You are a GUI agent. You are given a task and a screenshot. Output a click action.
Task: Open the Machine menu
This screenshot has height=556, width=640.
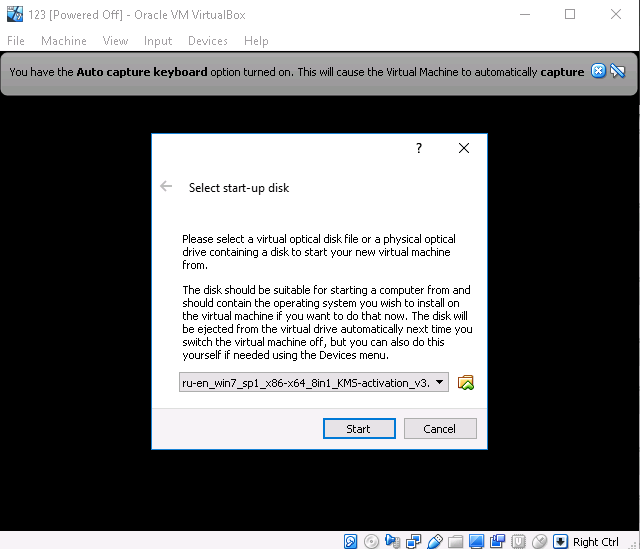(63, 41)
